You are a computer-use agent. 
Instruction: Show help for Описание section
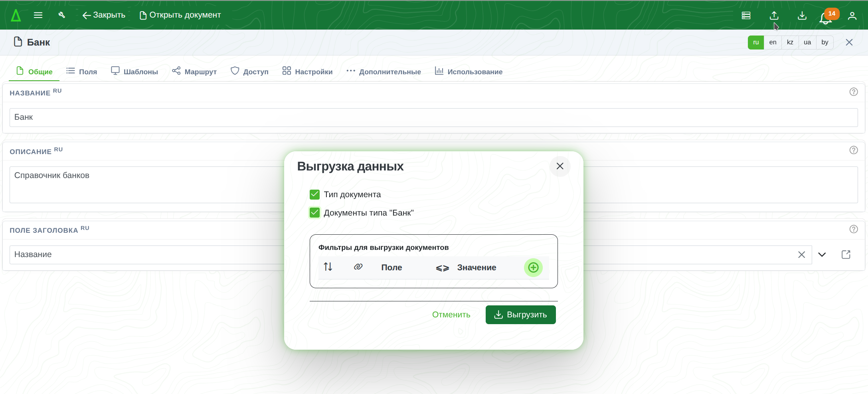pyautogui.click(x=854, y=150)
